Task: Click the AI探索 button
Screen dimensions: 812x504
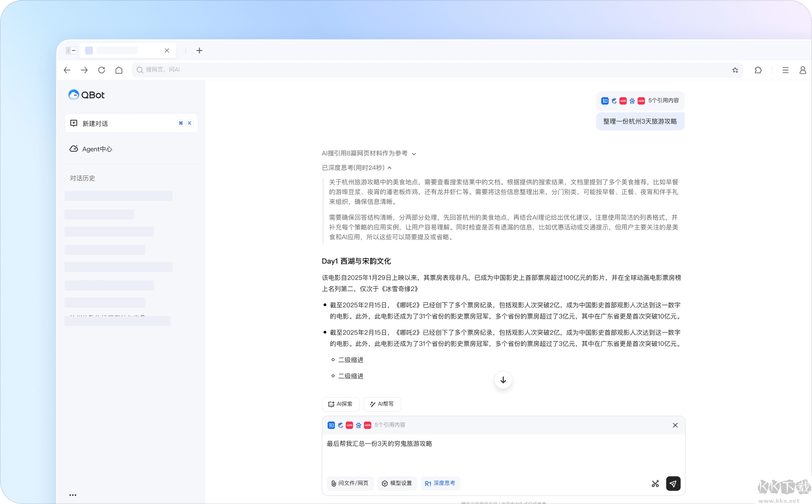Action: 341,404
